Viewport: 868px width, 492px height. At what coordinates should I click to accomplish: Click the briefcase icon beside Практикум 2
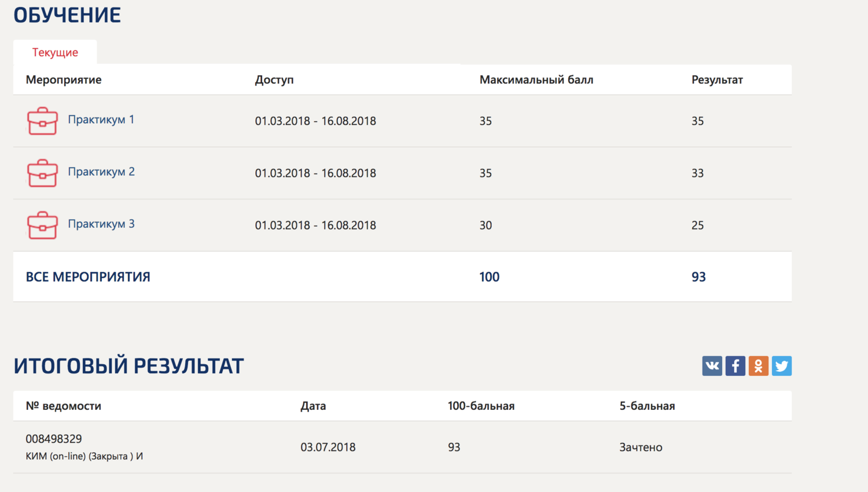tap(42, 173)
